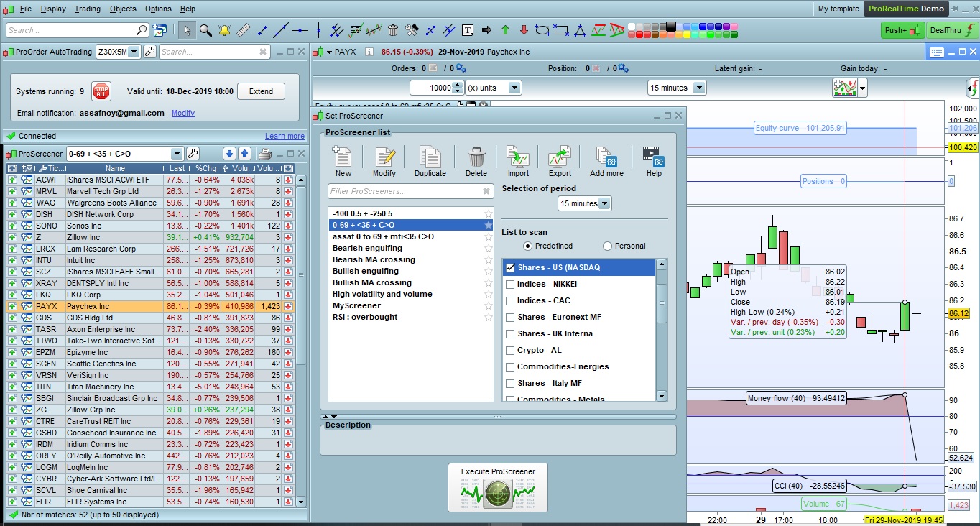The width and height of the screenshot is (980, 526).
Task: Check the Shares - UK Interna checkbox
Action: (510, 333)
